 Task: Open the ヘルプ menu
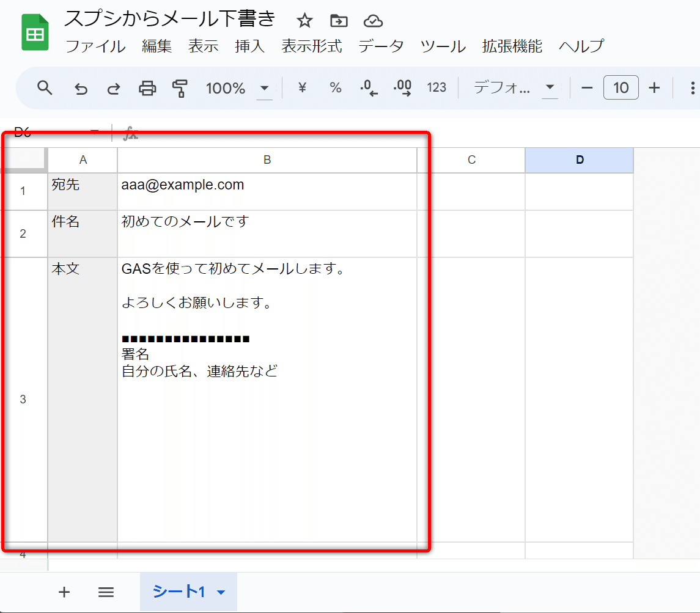pyautogui.click(x=581, y=46)
